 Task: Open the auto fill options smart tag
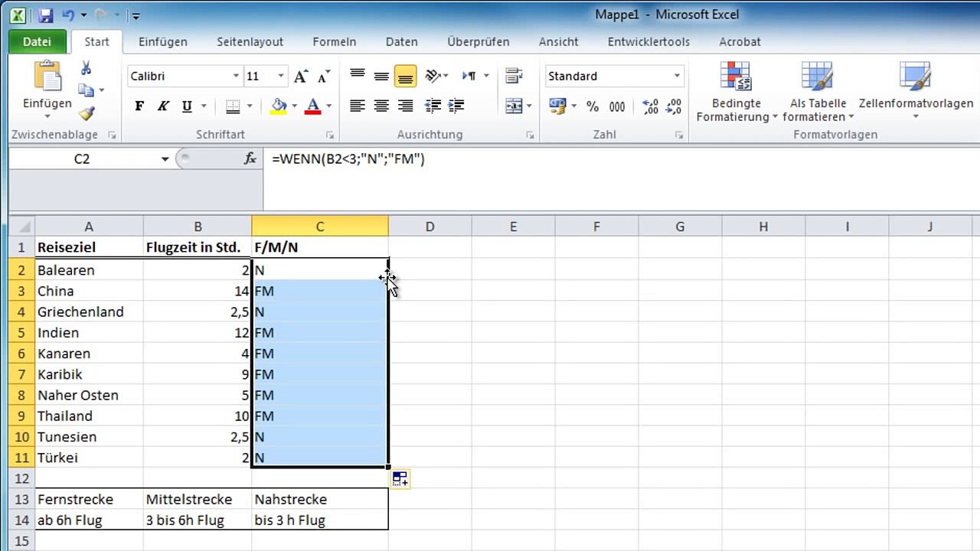click(x=400, y=479)
